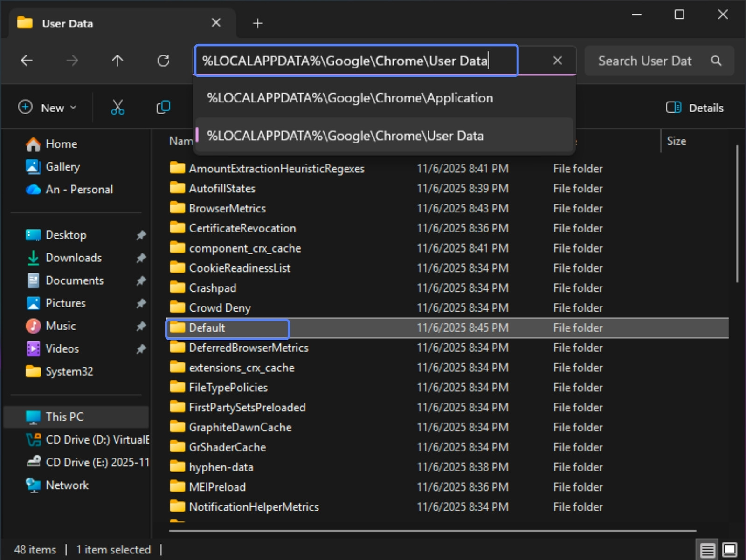Click the Back navigation arrow
Viewport: 746px width, 560px height.
click(x=27, y=61)
